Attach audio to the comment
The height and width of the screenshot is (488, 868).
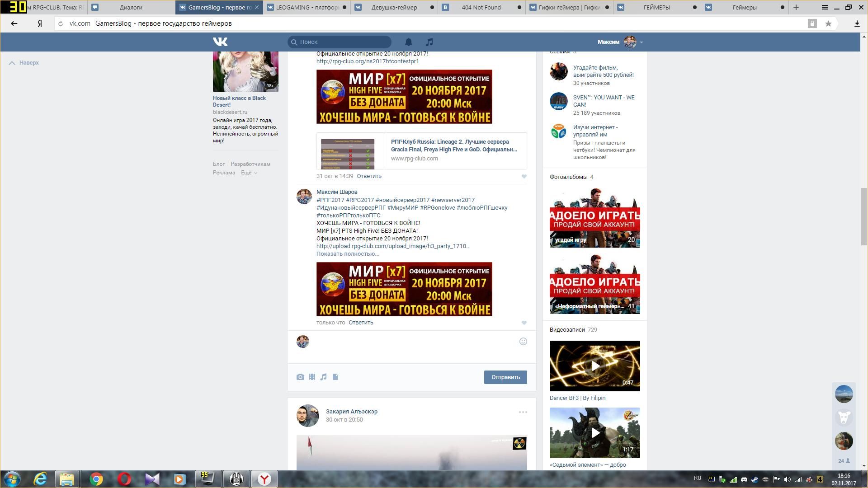pos(324,377)
